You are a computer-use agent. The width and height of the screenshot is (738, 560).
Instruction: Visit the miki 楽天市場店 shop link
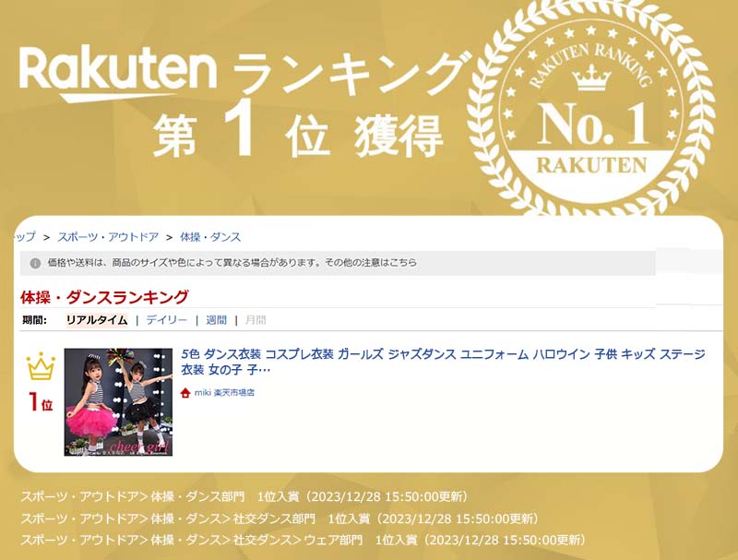(224, 392)
